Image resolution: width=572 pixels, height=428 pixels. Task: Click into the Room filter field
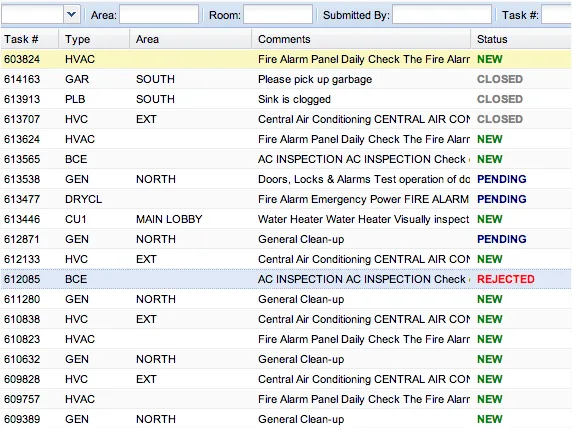click(278, 15)
